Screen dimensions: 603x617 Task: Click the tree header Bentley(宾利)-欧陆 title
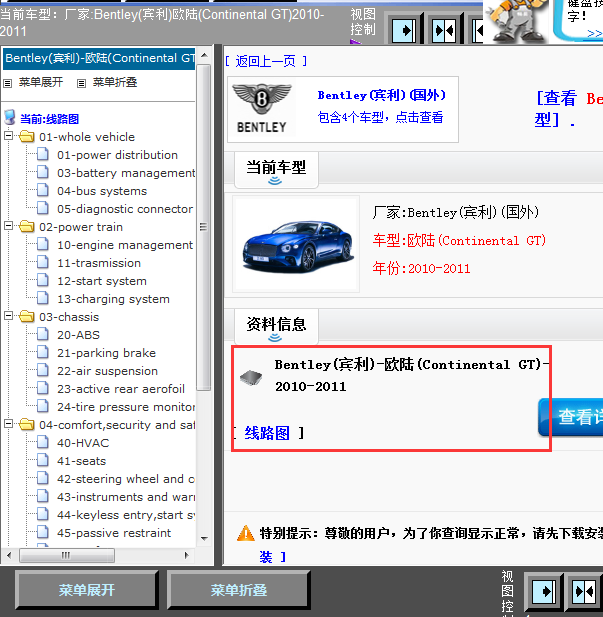coord(99,59)
